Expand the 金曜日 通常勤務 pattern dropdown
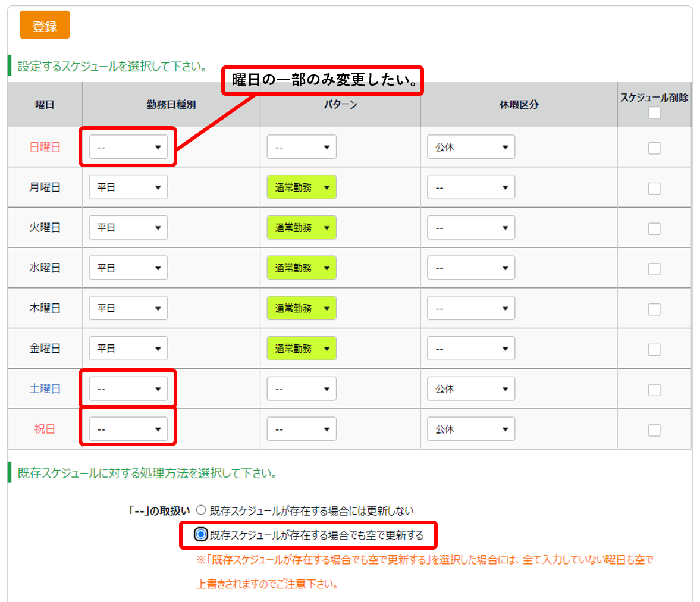The image size is (700, 602). (x=302, y=349)
